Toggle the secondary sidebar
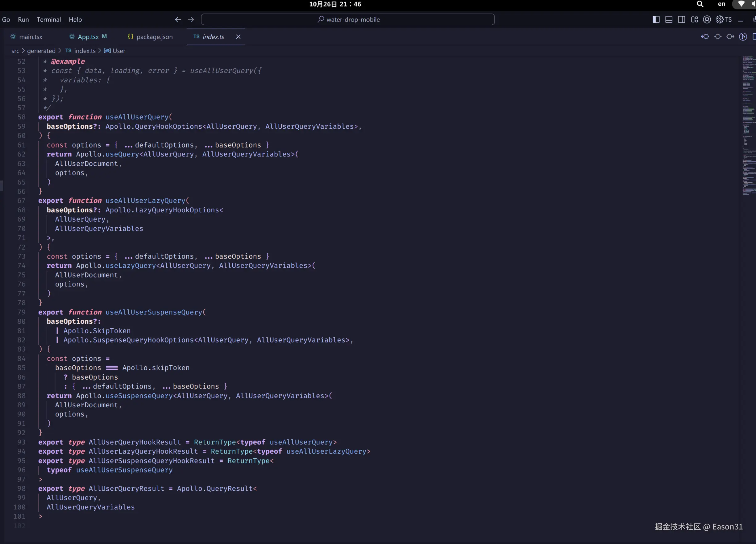The width and height of the screenshot is (756, 544). [681, 19]
